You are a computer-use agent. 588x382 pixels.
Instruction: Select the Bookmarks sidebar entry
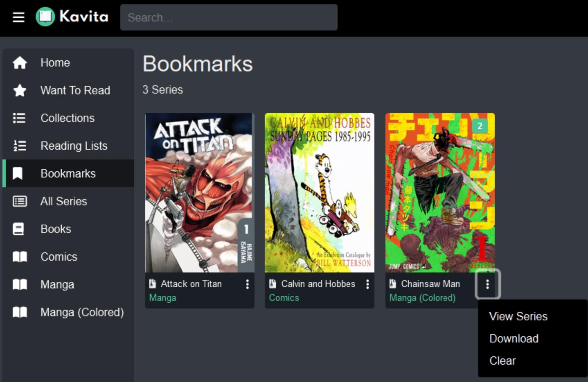[68, 173]
